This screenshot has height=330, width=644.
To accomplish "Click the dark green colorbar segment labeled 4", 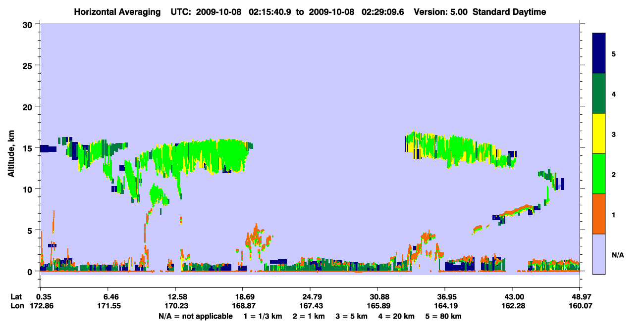I will tap(599, 94).
